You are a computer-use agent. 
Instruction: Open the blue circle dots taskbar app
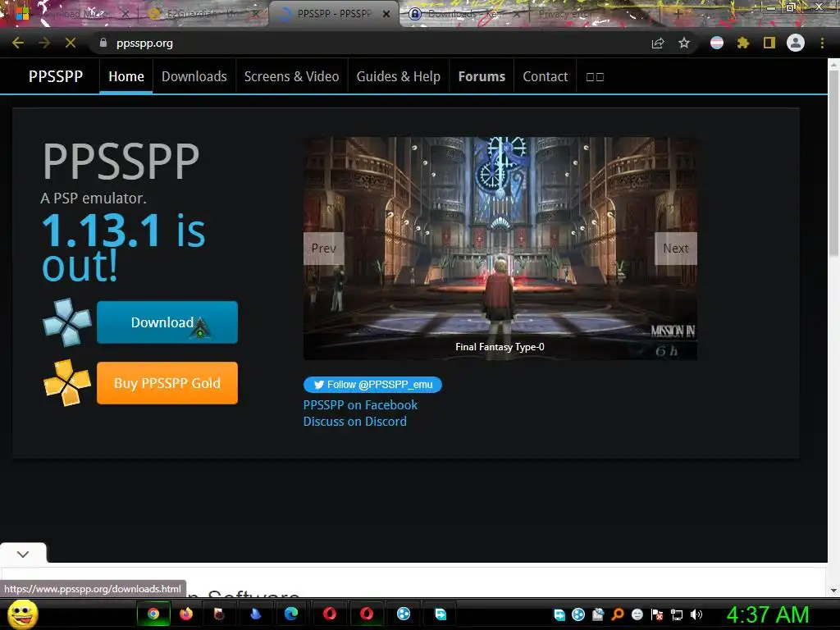404,614
